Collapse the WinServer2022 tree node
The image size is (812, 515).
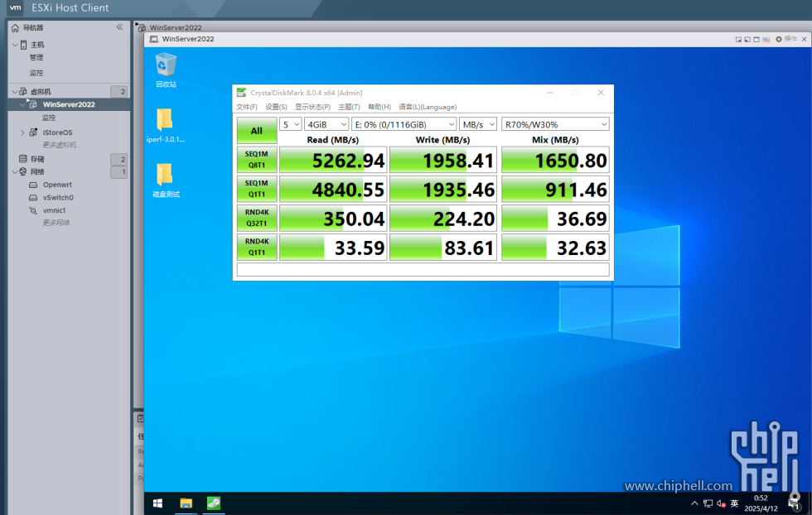[x=22, y=104]
